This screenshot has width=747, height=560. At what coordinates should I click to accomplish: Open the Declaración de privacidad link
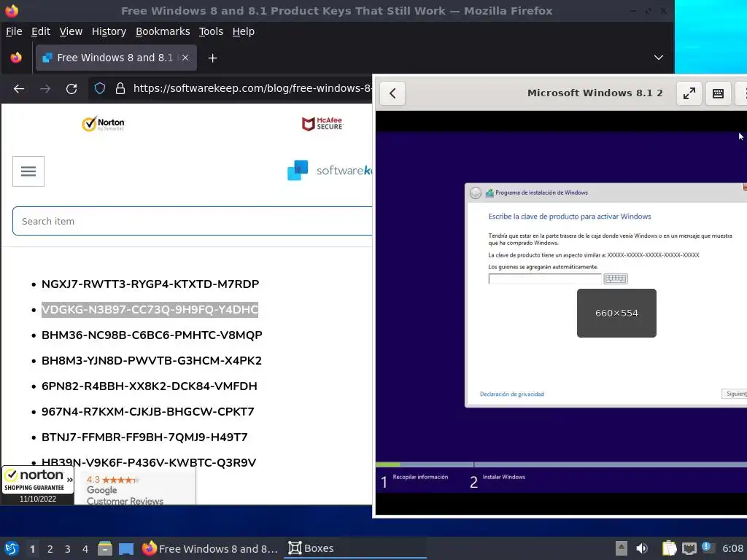[511, 394]
